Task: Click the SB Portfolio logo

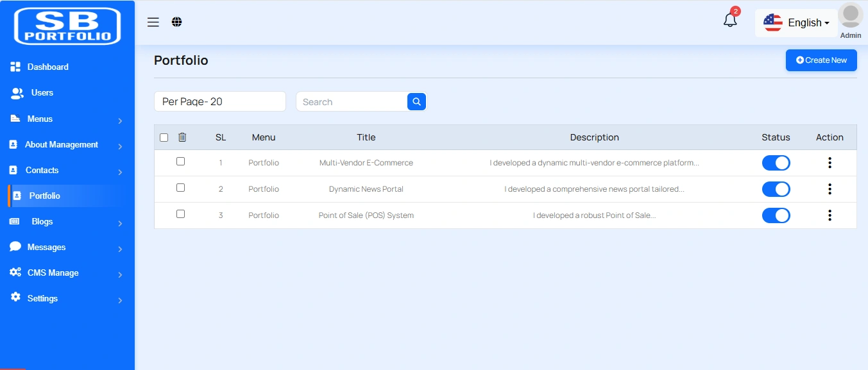Action: [x=67, y=26]
